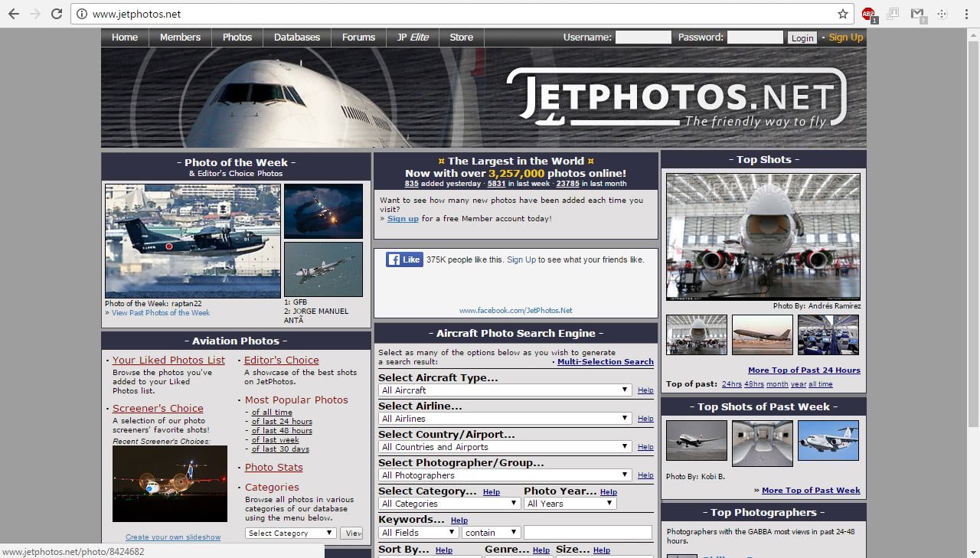This screenshot has width=980, height=558.
Task: Click Help link next to Photo Year
Action: (x=609, y=492)
